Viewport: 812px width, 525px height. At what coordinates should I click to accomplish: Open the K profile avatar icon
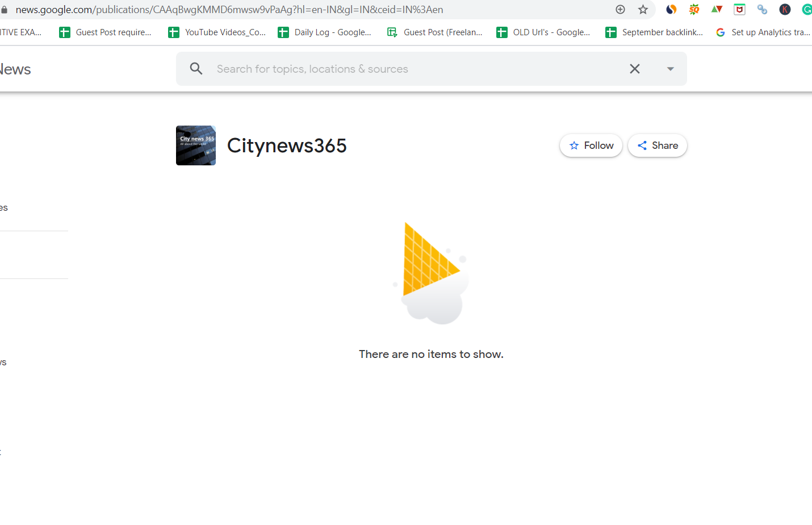(785, 9)
